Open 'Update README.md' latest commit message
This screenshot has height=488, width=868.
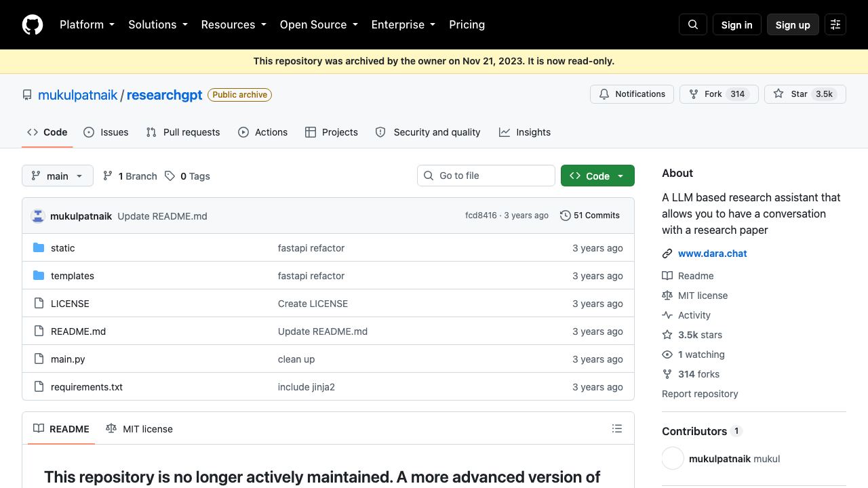(x=162, y=216)
